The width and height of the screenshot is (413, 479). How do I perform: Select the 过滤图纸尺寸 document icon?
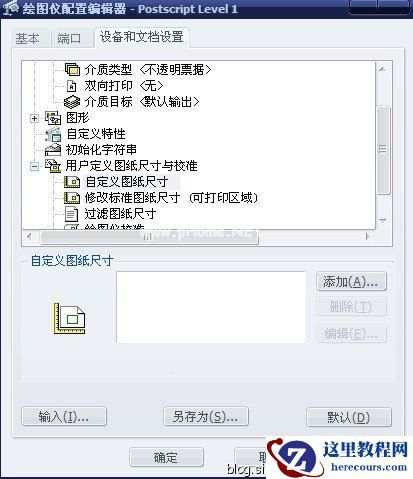71,214
